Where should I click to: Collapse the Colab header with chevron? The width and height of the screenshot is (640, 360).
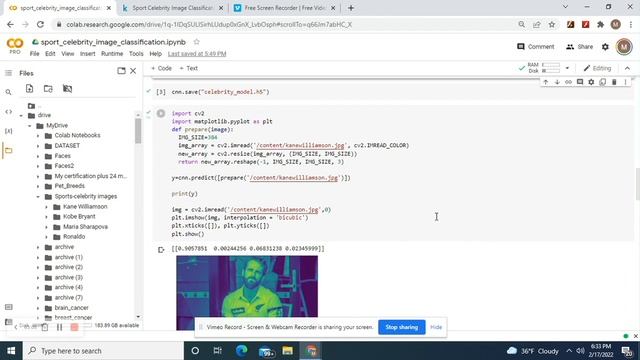point(627,68)
